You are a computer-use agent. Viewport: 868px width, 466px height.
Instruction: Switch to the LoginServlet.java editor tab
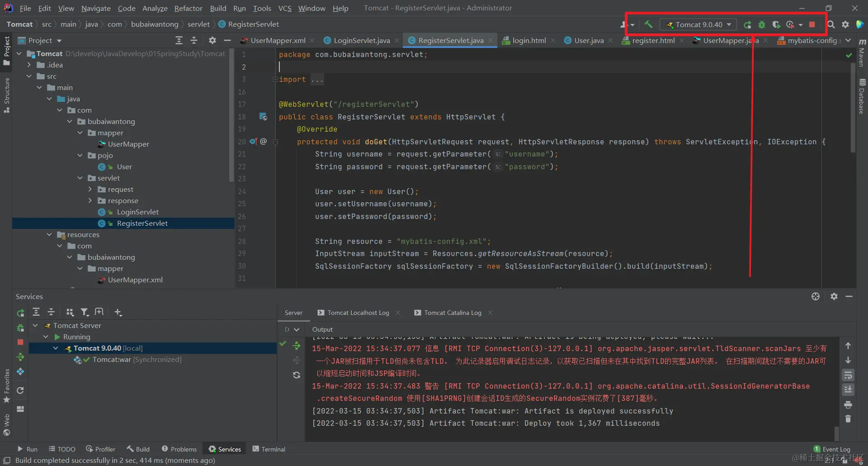[x=362, y=40]
